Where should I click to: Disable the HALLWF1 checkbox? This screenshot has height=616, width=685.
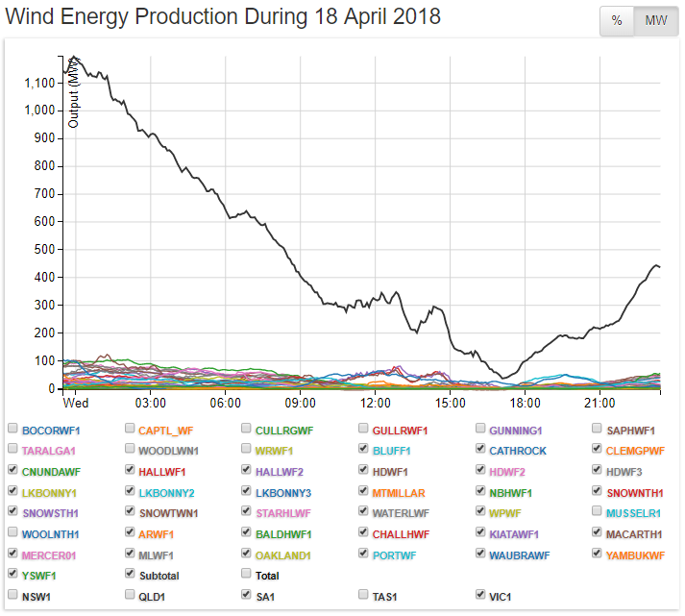[x=131, y=470]
